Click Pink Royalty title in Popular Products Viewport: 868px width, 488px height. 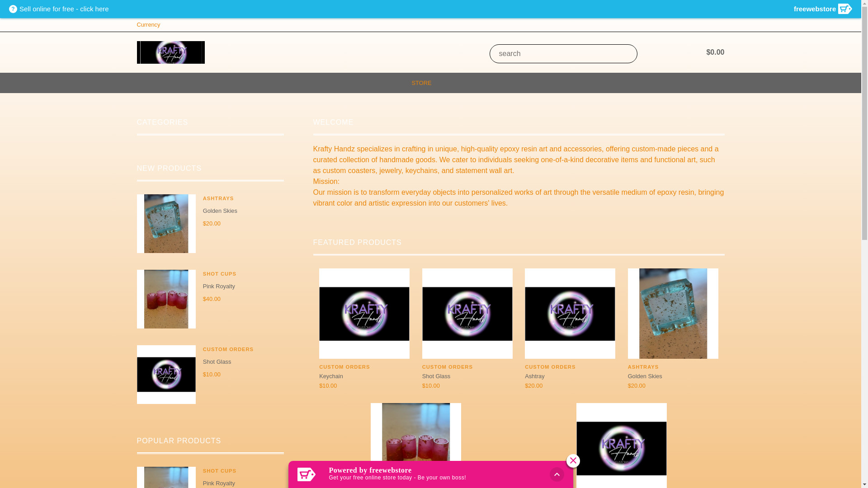coord(219,483)
